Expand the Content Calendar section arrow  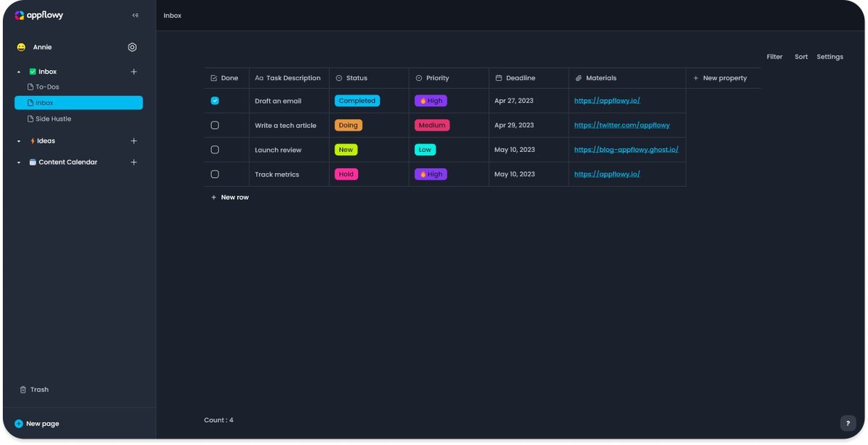coord(19,162)
